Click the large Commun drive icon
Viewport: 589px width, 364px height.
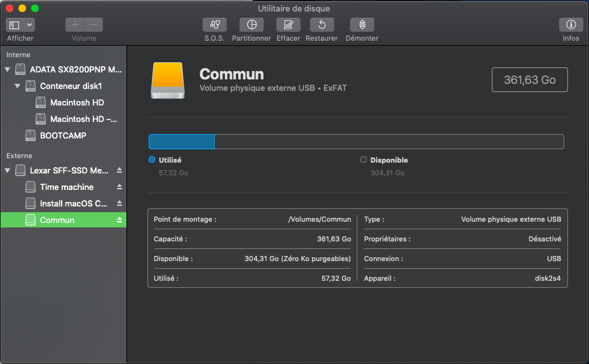(167, 81)
